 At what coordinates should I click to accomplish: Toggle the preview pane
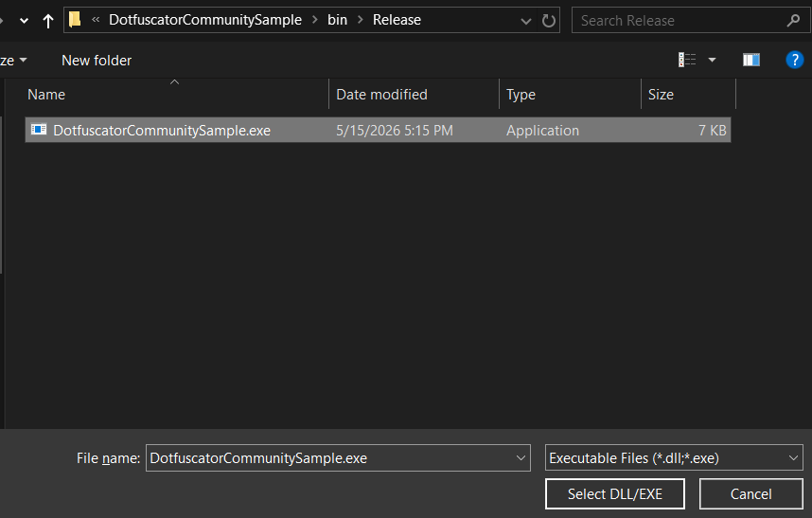751,60
